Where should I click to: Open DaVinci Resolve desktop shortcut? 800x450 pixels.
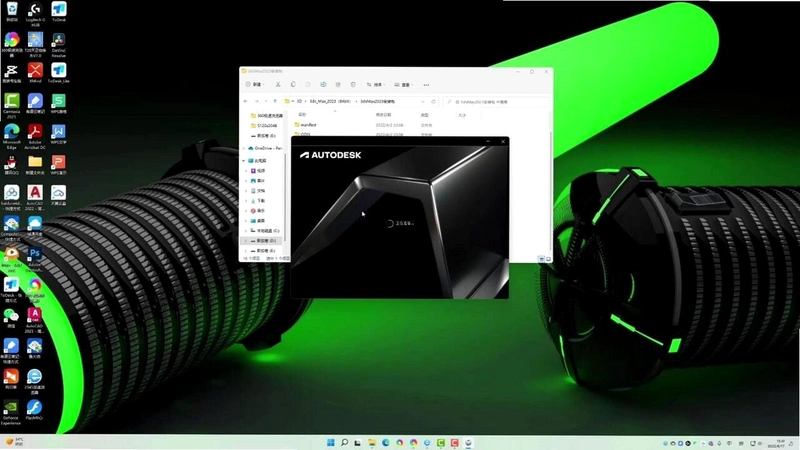(x=58, y=45)
